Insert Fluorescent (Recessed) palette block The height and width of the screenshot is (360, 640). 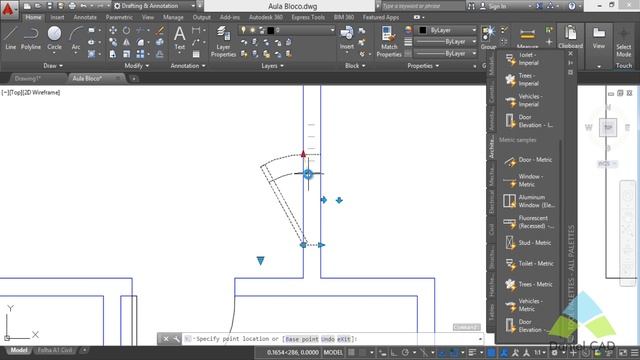(529, 222)
